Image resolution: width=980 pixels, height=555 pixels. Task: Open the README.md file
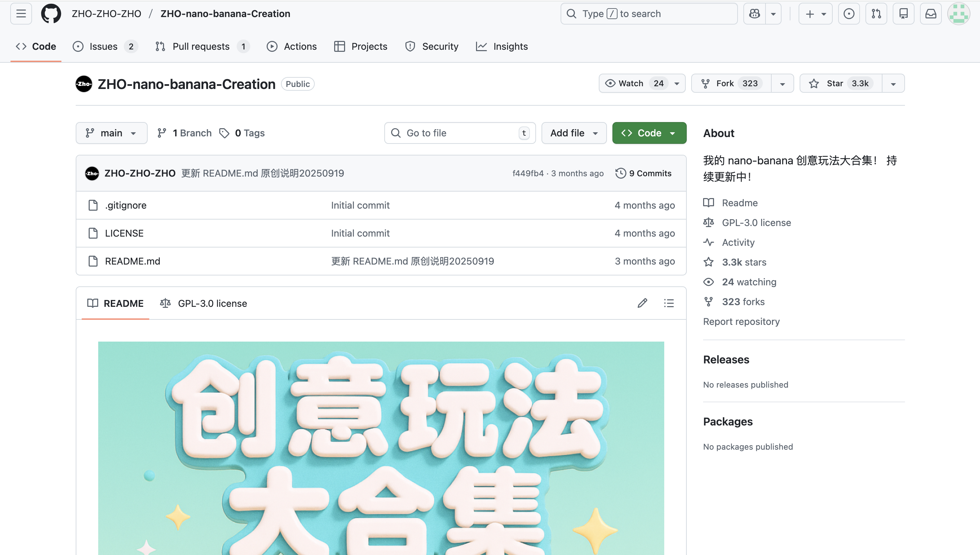(132, 261)
